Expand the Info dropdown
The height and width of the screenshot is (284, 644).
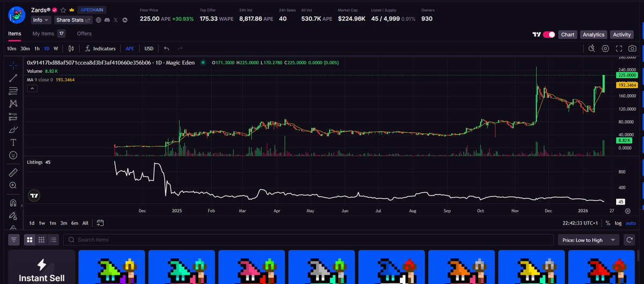(41, 20)
